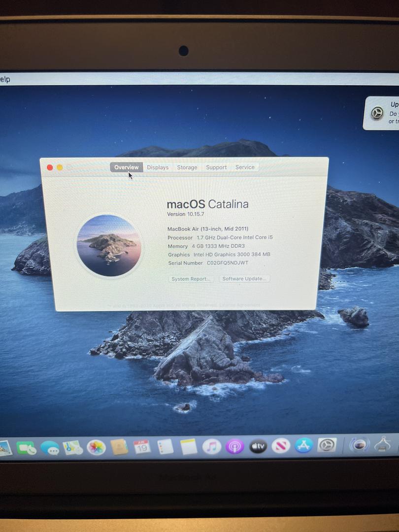Open the Storage tab

(187, 167)
